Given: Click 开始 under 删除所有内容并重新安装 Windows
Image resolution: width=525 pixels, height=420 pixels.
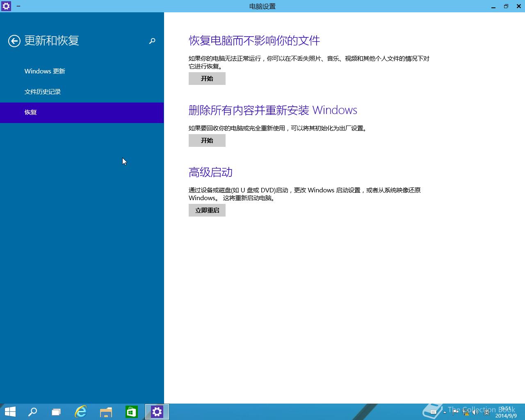Looking at the screenshot, I should pyautogui.click(x=207, y=140).
